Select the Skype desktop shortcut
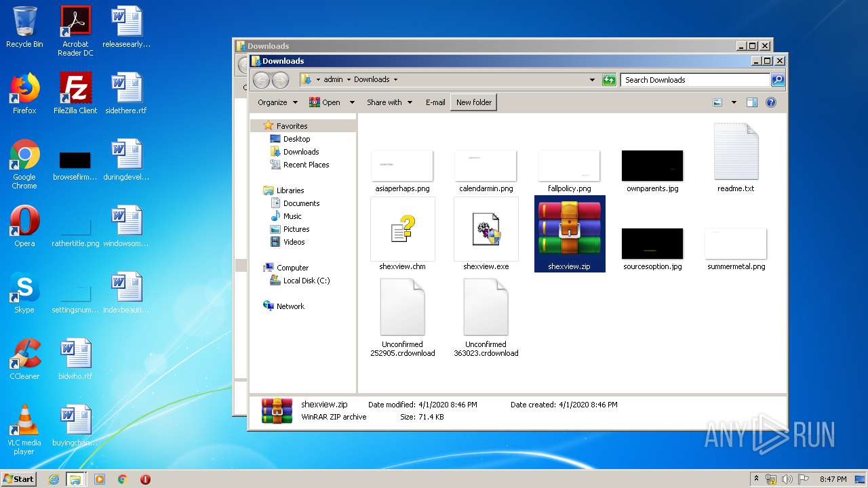The height and width of the screenshot is (488, 868). [24, 293]
